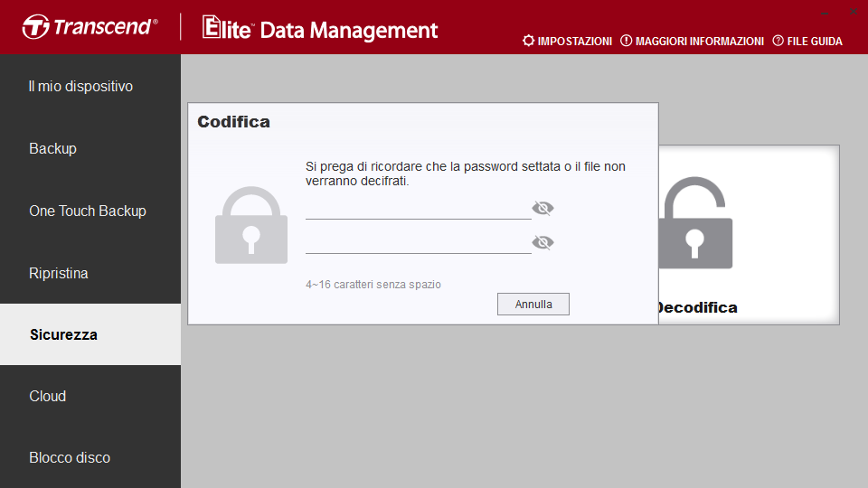Toggle visibility of the first password field

542,208
